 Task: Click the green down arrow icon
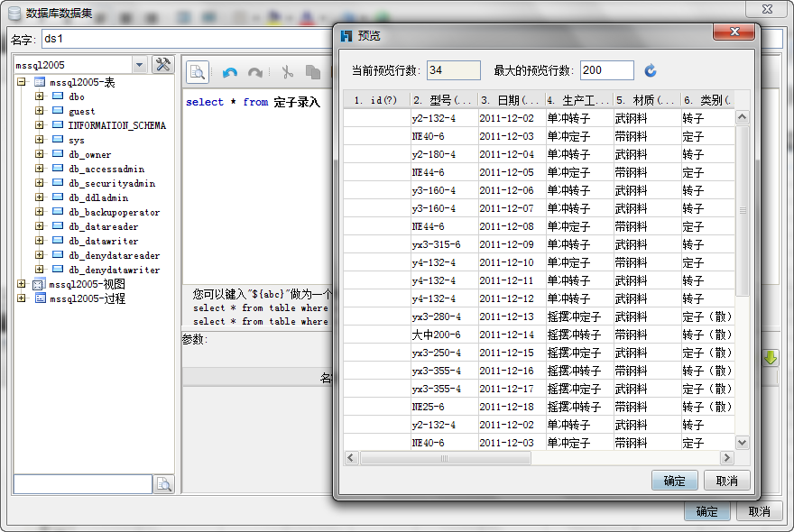click(771, 358)
